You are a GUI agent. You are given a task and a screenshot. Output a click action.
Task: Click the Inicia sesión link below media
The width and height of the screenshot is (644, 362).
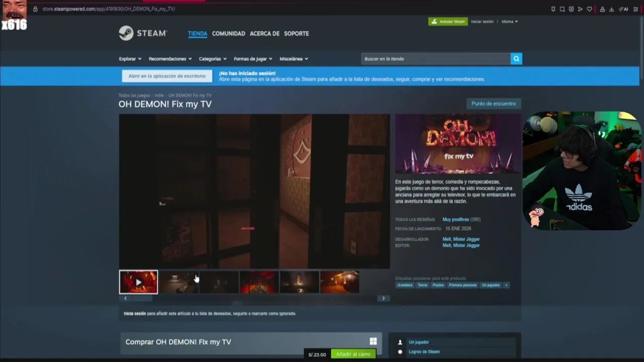(135, 313)
